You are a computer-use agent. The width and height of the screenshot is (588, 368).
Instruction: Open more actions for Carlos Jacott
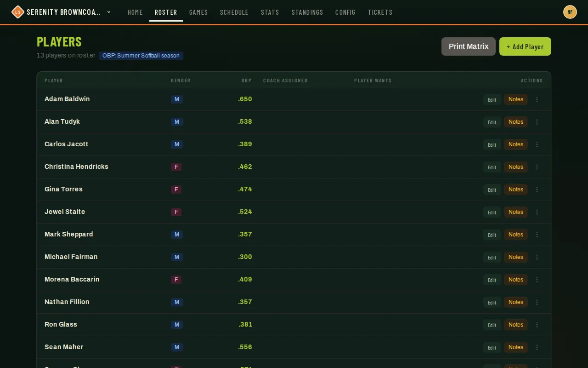[x=537, y=144]
